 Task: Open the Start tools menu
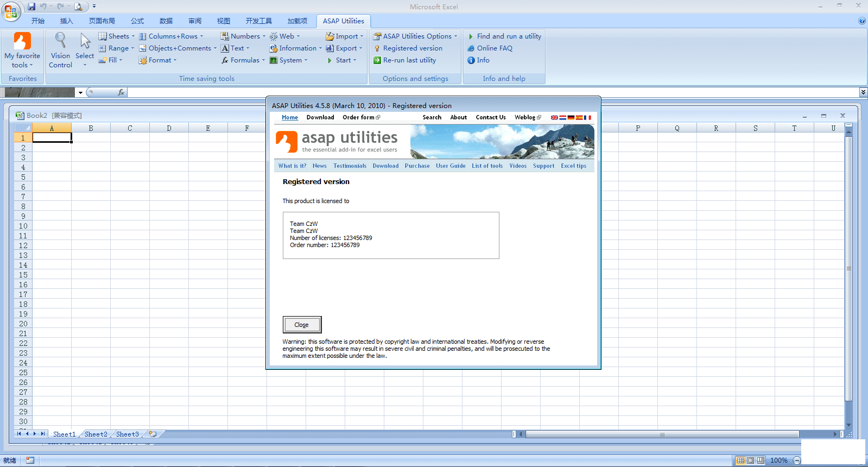[341, 60]
